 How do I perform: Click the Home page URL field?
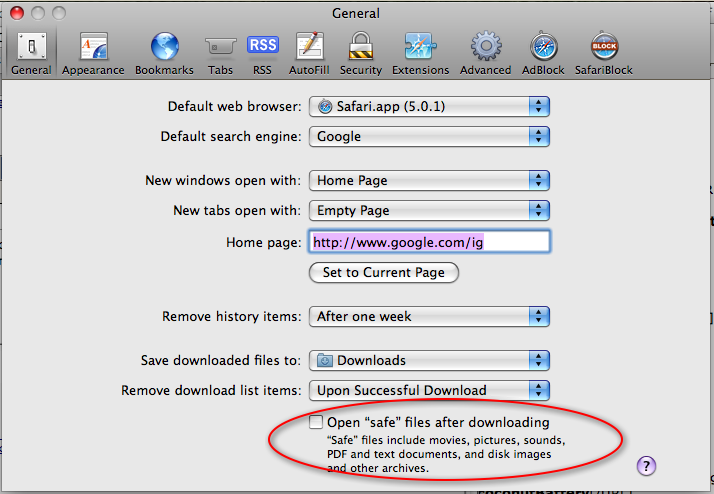[x=429, y=242]
